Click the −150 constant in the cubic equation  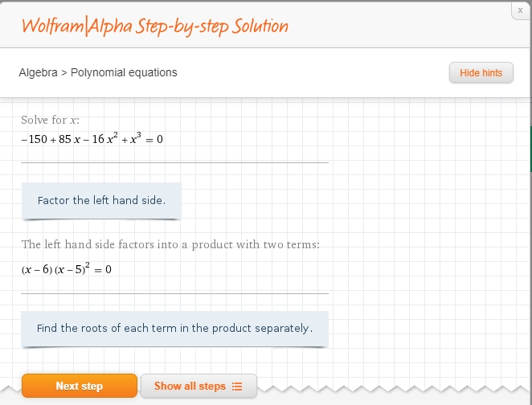tap(35, 139)
